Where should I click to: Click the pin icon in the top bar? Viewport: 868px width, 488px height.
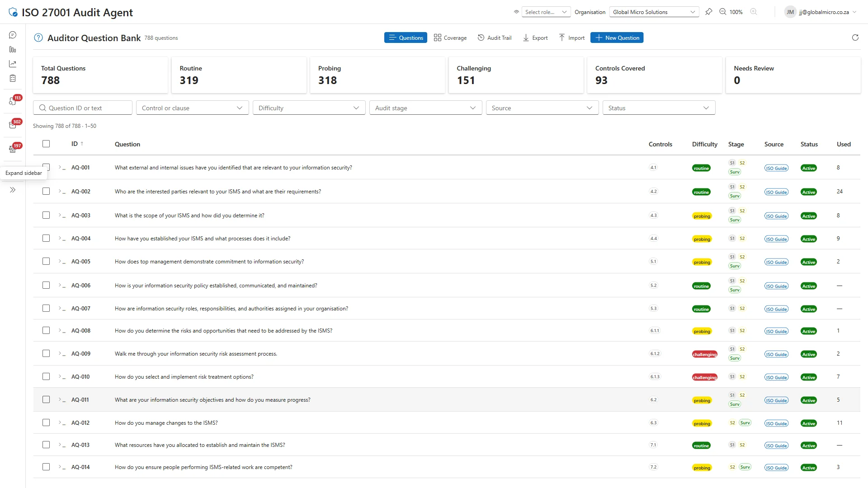pyautogui.click(x=708, y=12)
